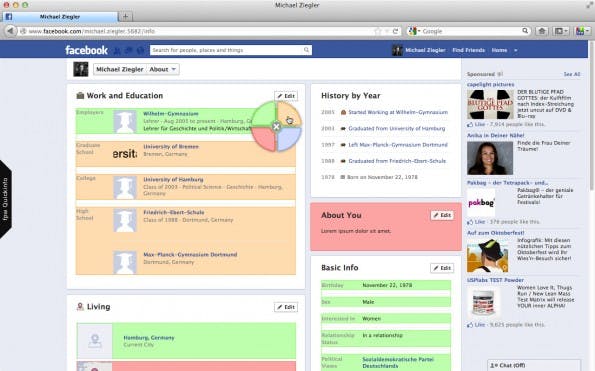Open Michael Ziegler profile link in header

(x=425, y=50)
